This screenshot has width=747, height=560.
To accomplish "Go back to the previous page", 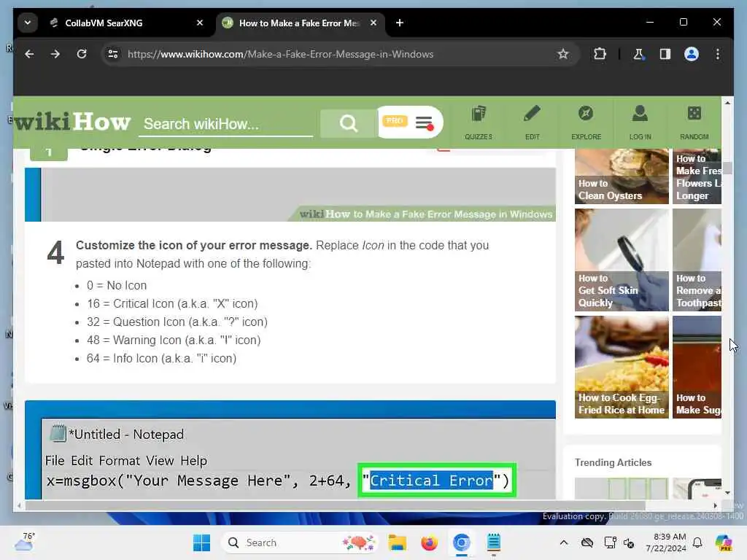I will click(x=29, y=54).
